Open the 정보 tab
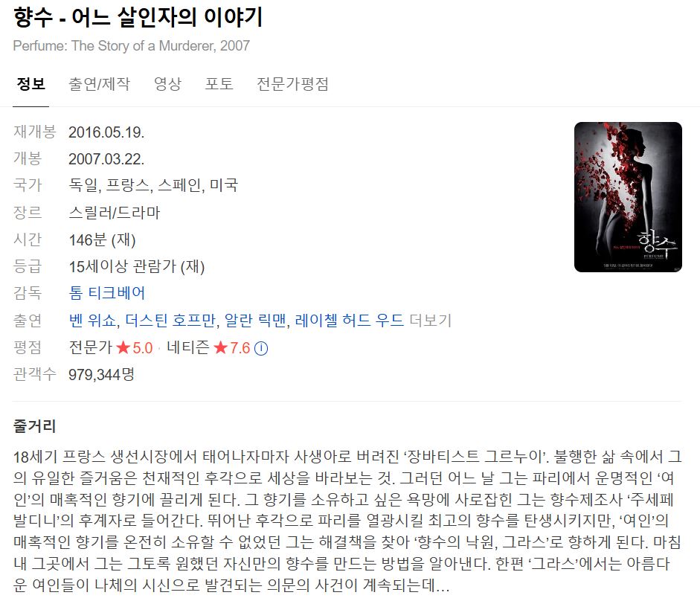Image resolution: width=700 pixels, height=601 pixels. tap(30, 84)
